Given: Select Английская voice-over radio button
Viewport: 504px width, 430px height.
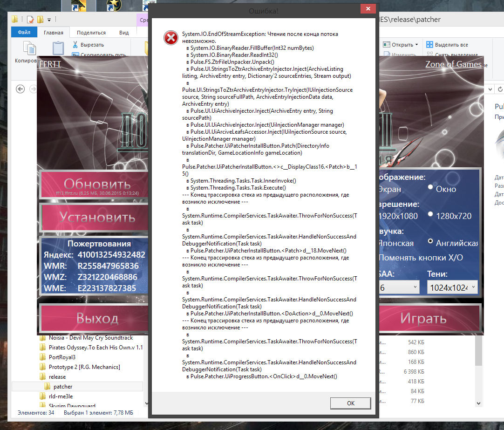Looking at the screenshot, I should pyautogui.click(x=430, y=242).
